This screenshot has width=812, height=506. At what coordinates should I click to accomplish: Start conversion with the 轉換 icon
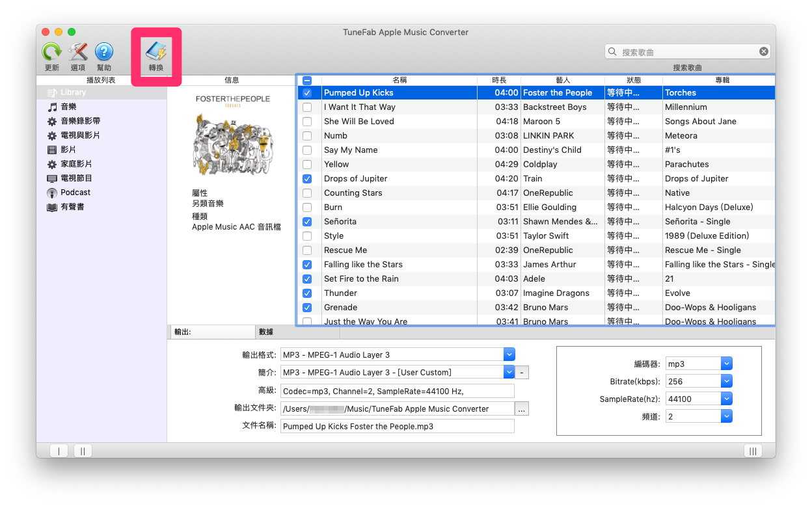tap(156, 51)
